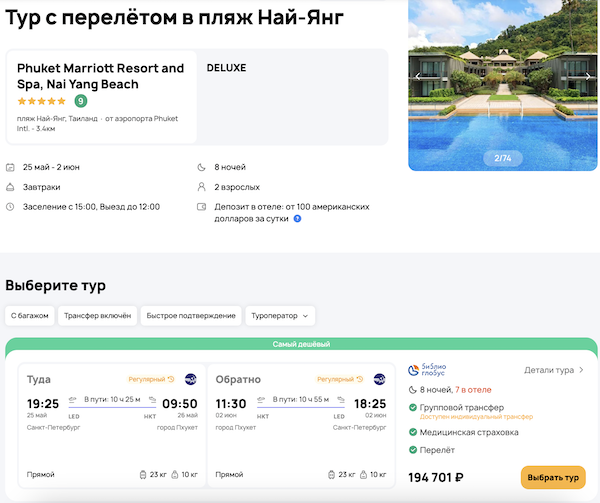The width and height of the screenshot is (600, 503).
Task: Toggle the 'С багажом' filter chip
Action: (29, 316)
